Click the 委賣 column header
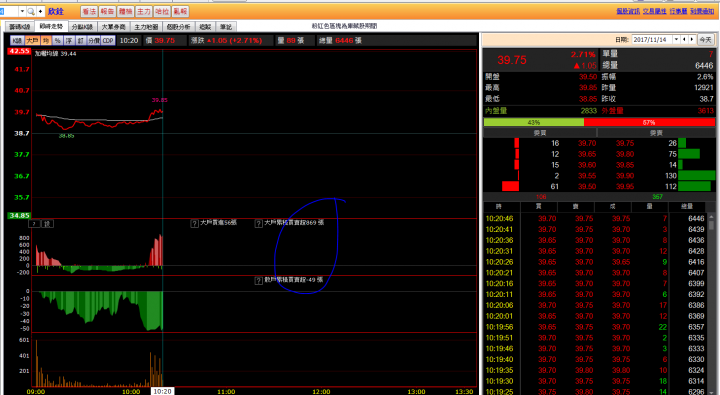Viewport: 720px width, 395px height. click(x=656, y=133)
